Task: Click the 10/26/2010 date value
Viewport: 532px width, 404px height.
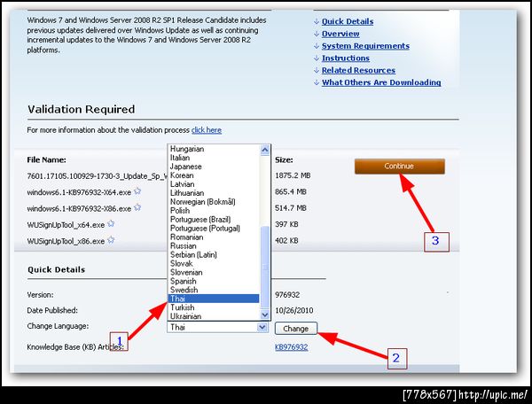Action: coord(293,310)
